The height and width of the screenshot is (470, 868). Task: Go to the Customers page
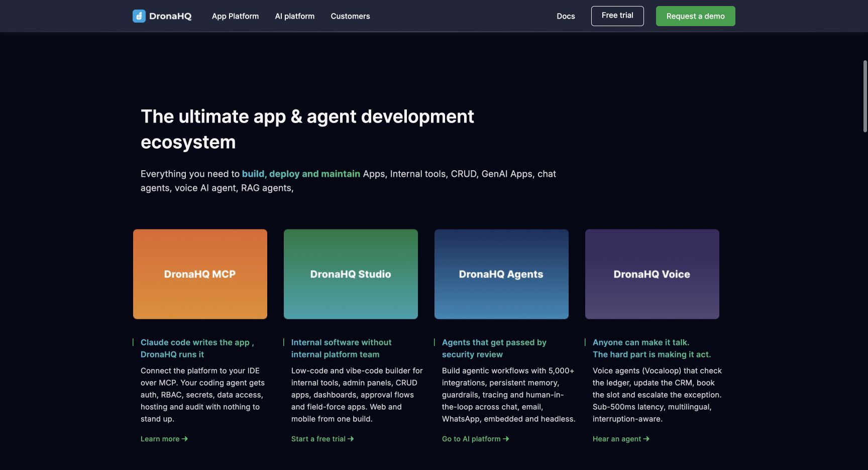(x=350, y=16)
